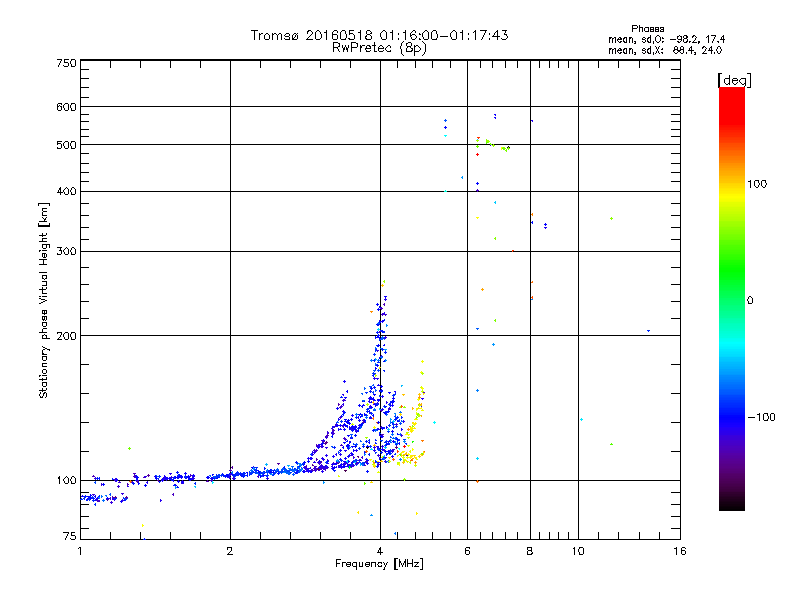
Task: Click the x-axis tick label '8'
Action: point(530,551)
